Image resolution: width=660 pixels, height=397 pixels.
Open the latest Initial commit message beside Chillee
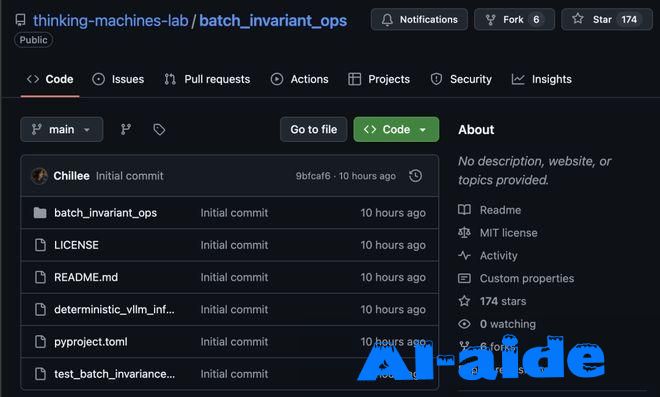pyautogui.click(x=129, y=176)
